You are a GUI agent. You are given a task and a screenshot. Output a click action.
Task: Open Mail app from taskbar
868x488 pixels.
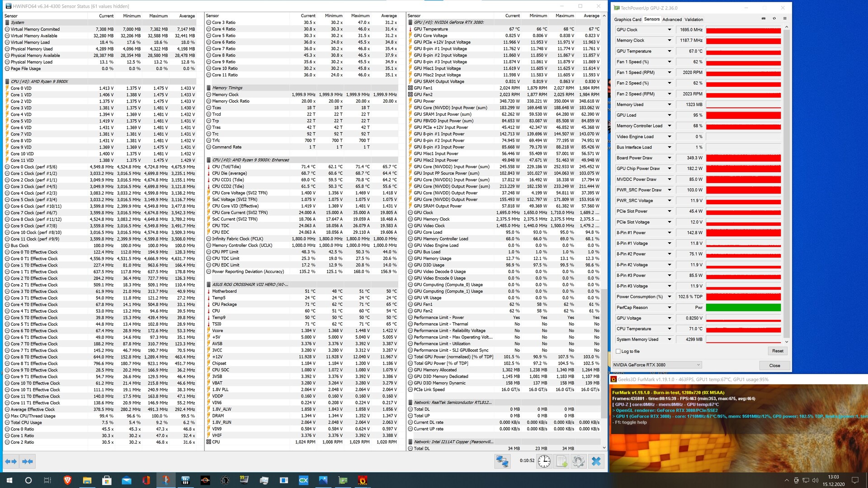[x=127, y=480]
